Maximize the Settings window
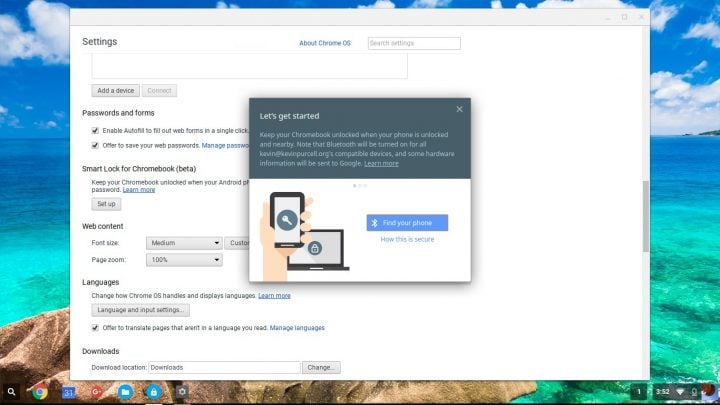Image resolution: width=720 pixels, height=405 pixels. pyautogui.click(x=624, y=17)
